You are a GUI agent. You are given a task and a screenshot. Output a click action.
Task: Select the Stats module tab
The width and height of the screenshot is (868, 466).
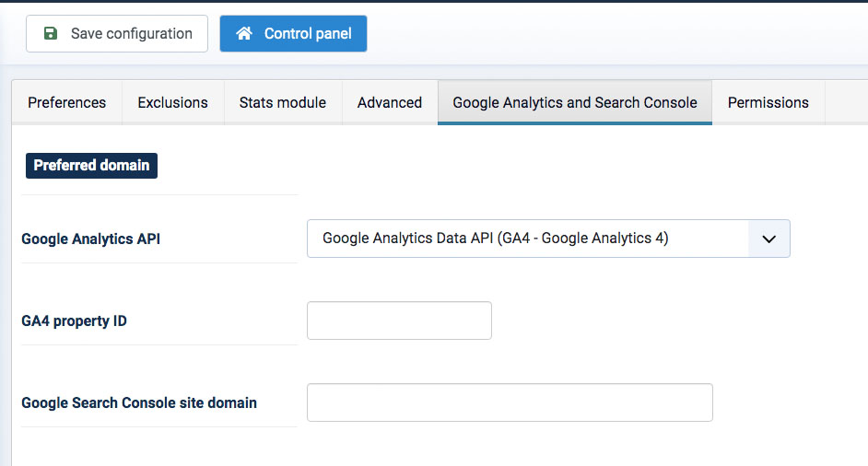282,102
